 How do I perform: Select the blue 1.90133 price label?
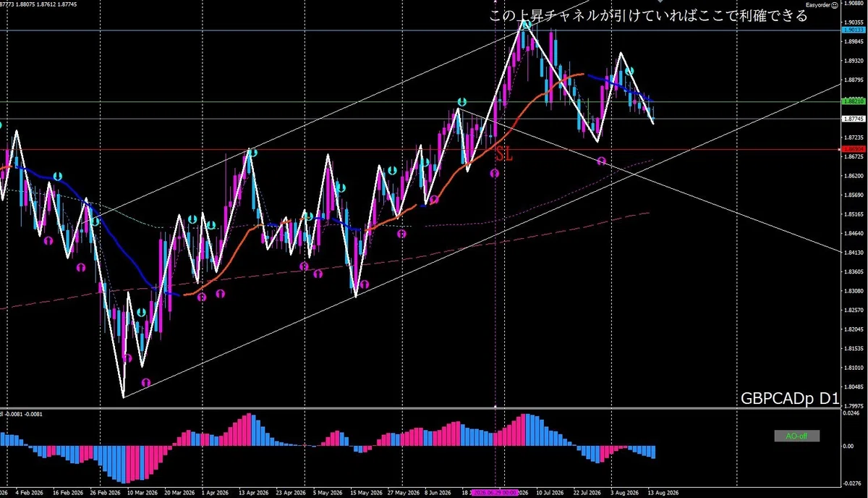click(x=854, y=30)
